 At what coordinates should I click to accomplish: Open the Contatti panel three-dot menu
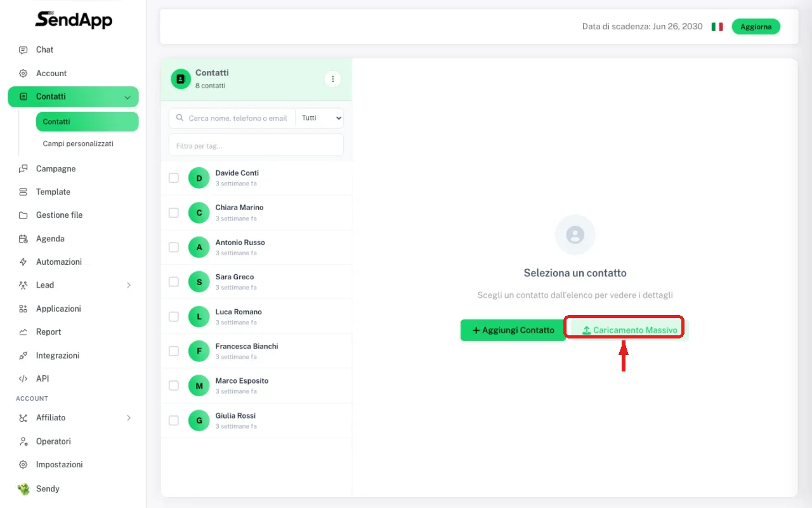point(332,79)
